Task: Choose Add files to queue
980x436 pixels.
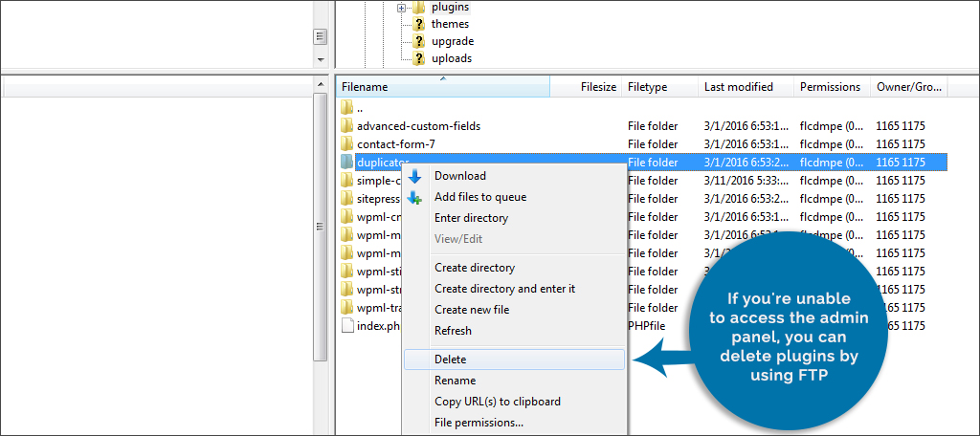Action: (514, 197)
